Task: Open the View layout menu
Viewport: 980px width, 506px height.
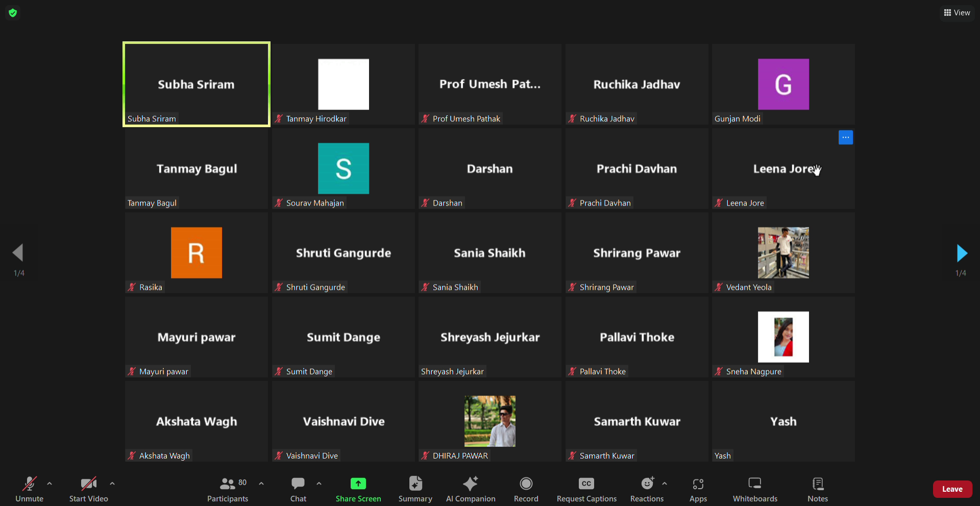Action: [957, 13]
